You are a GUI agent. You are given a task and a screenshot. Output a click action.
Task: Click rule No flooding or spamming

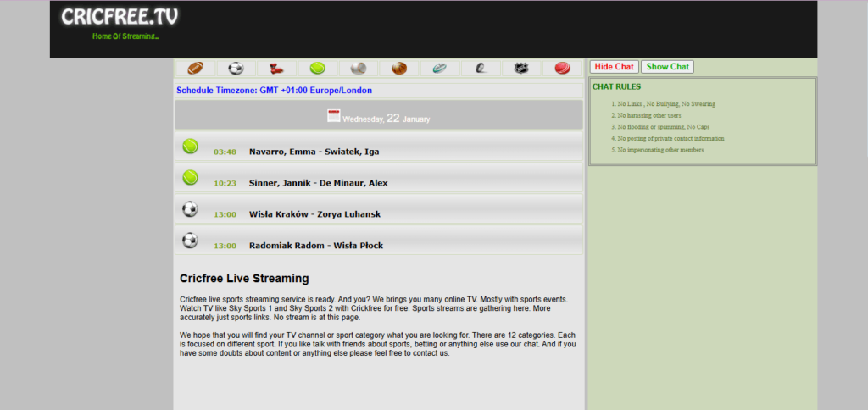tap(664, 127)
